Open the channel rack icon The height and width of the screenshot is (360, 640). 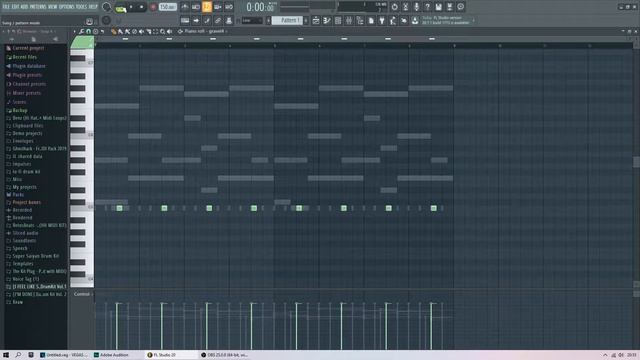click(x=338, y=20)
